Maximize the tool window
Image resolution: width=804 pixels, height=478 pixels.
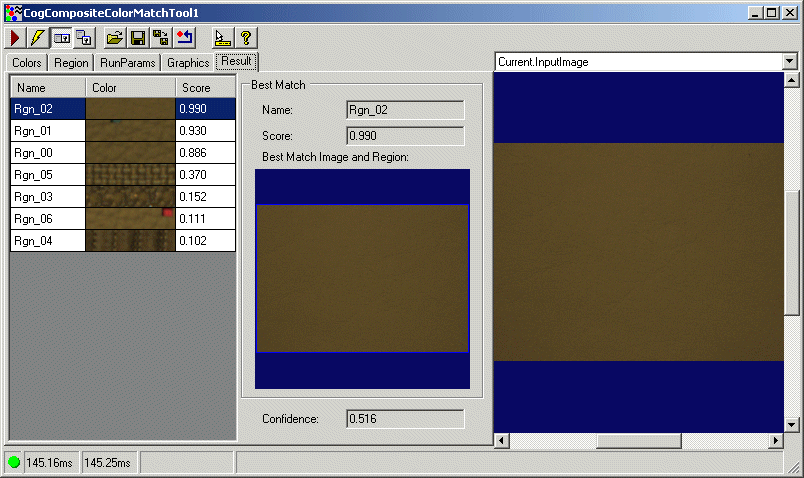(x=772, y=13)
